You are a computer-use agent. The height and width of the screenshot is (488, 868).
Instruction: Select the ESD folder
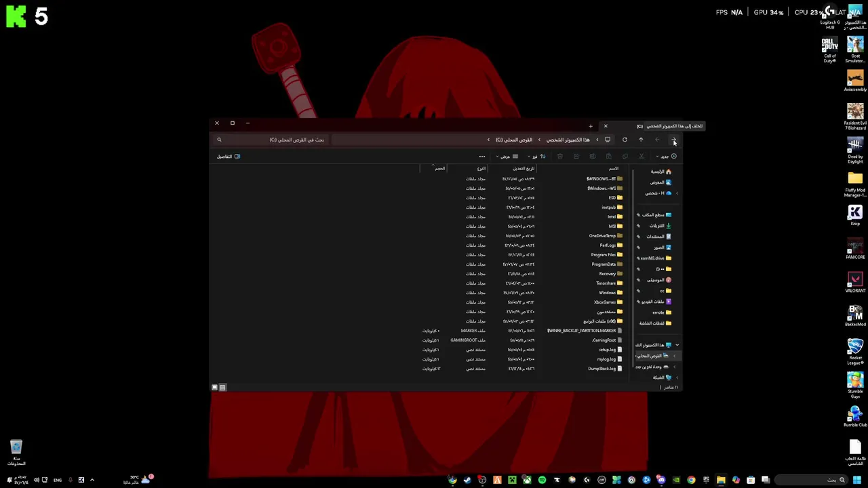click(x=615, y=198)
